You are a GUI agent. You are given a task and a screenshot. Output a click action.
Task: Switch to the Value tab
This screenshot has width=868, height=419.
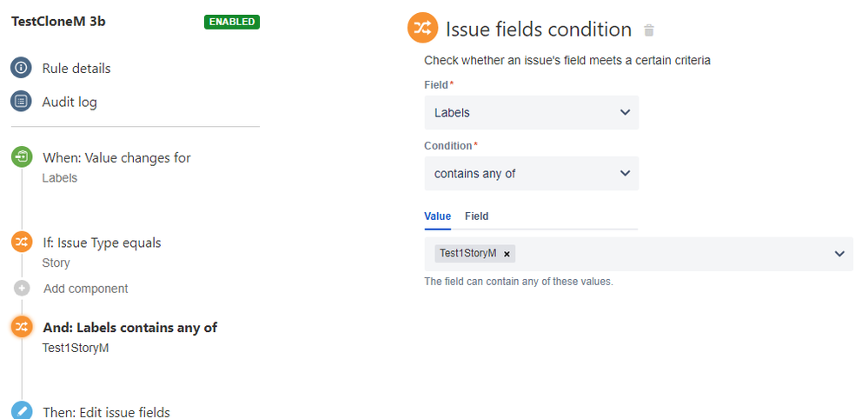point(437,216)
